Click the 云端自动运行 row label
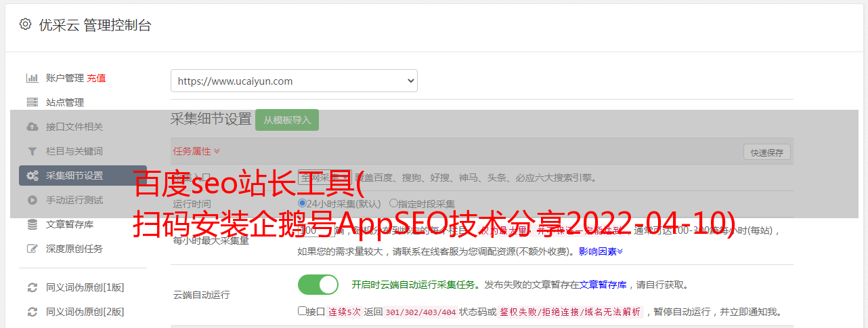 pyautogui.click(x=201, y=295)
